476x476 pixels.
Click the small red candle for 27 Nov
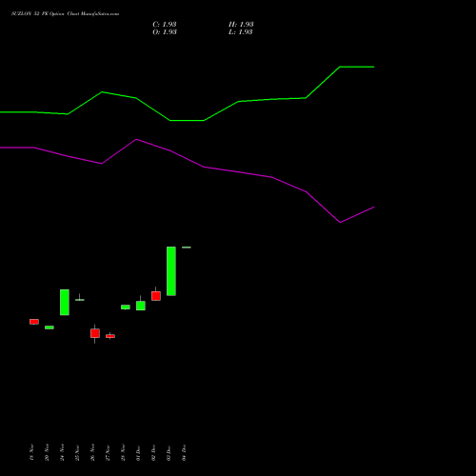(110, 336)
